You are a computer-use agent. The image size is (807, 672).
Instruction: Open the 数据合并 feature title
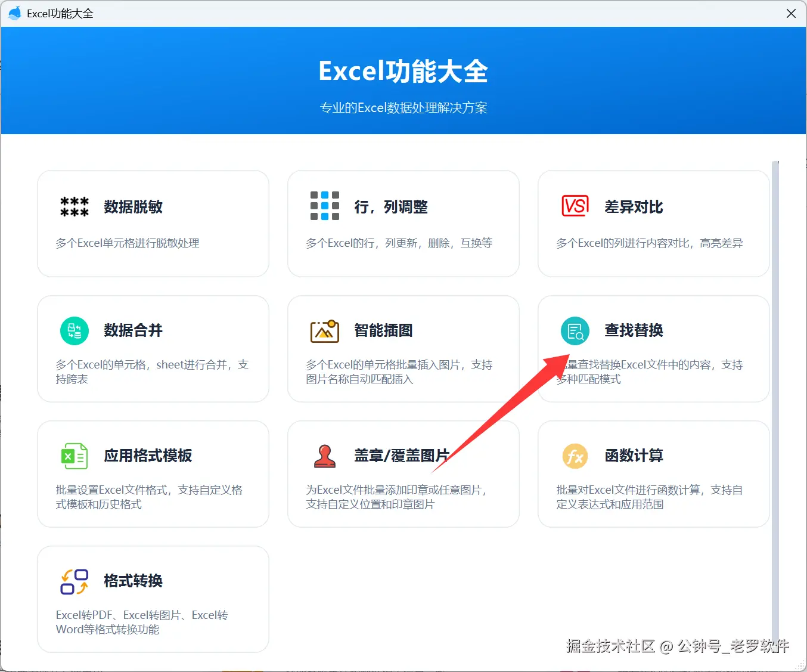(x=133, y=330)
